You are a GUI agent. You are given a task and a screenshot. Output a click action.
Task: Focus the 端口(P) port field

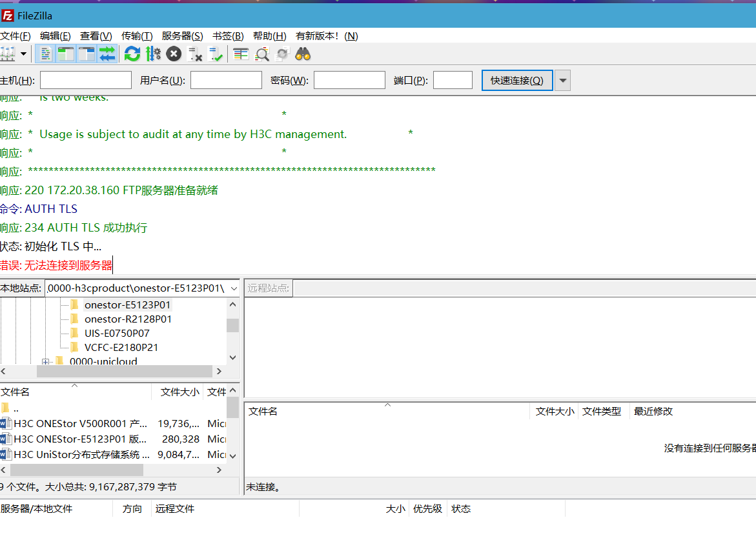click(x=453, y=80)
